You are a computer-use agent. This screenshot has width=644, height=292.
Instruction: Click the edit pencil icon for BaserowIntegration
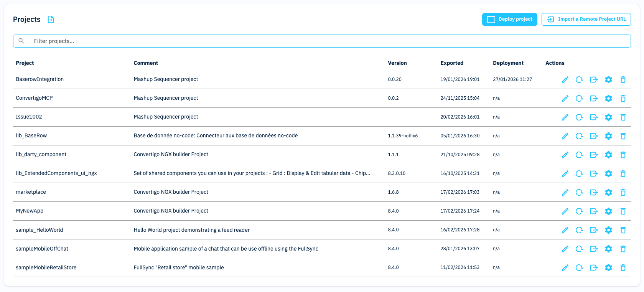tap(565, 79)
